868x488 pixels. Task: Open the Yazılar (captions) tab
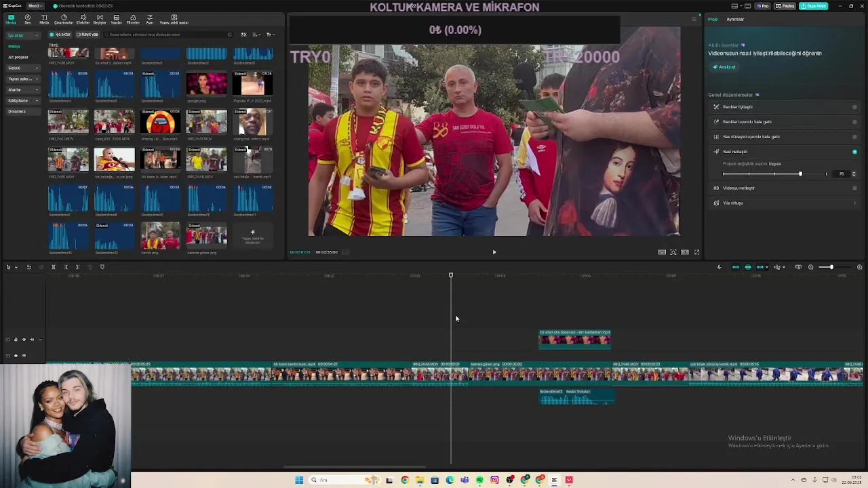pos(116,19)
